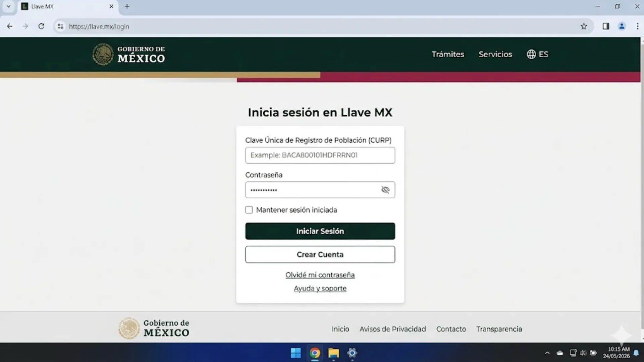This screenshot has width=644, height=362.
Task: Click the address bar URL llave.mx/login
Action: (99, 26)
